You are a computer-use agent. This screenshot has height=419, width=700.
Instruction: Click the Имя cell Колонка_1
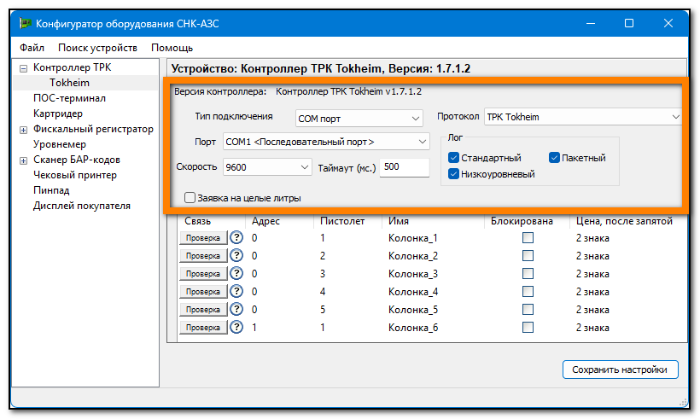click(x=412, y=238)
